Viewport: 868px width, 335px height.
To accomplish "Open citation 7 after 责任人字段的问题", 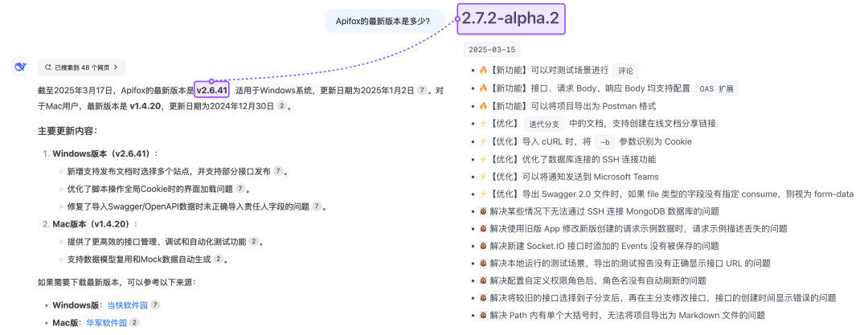I will (x=316, y=206).
